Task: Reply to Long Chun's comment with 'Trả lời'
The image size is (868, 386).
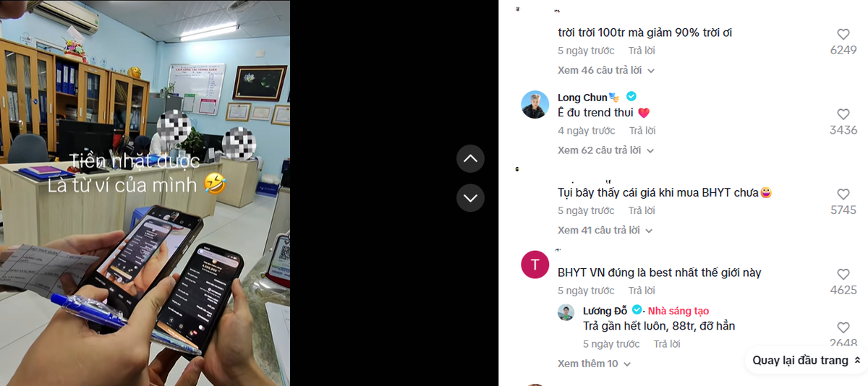Action: click(642, 131)
